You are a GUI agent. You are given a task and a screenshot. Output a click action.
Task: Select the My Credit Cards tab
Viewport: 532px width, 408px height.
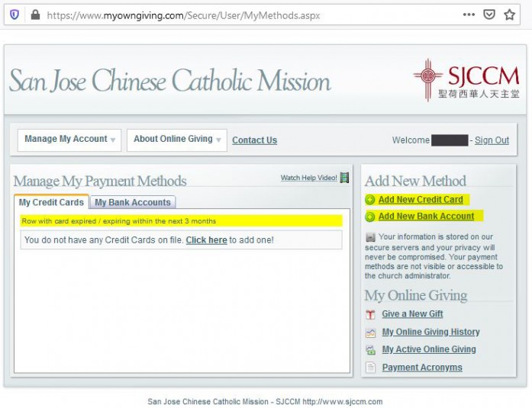pyautogui.click(x=51, y=203)
